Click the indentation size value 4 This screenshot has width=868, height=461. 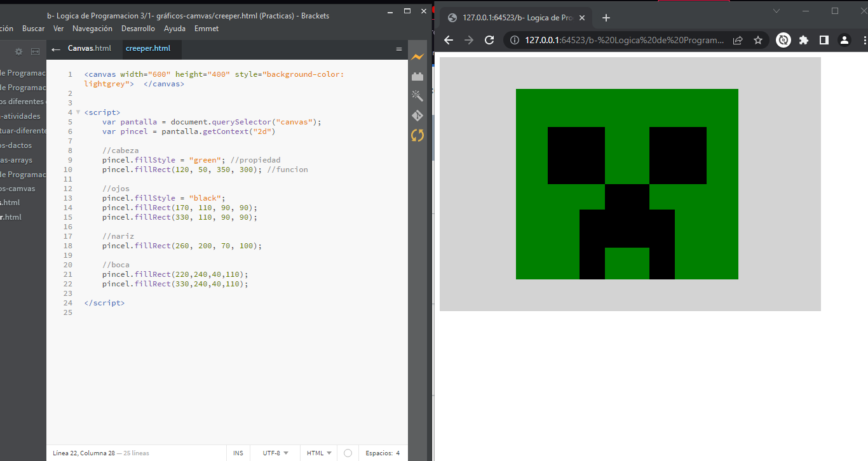click(x=398, y=453)
